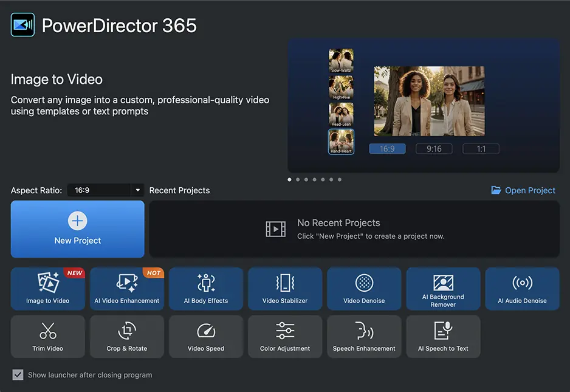
Task: Go to second carousel slide dot
Action: (x=298, y=180)
